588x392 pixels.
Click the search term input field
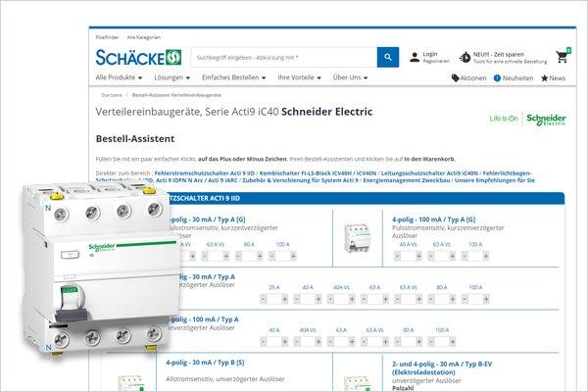pos(279,57)
